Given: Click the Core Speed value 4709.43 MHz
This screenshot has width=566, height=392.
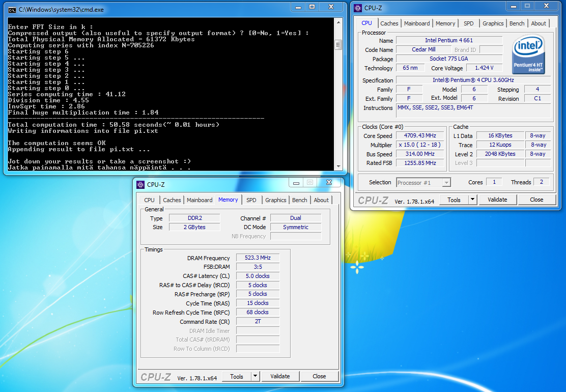Looking at the screenshot, I should coord(420,136).
